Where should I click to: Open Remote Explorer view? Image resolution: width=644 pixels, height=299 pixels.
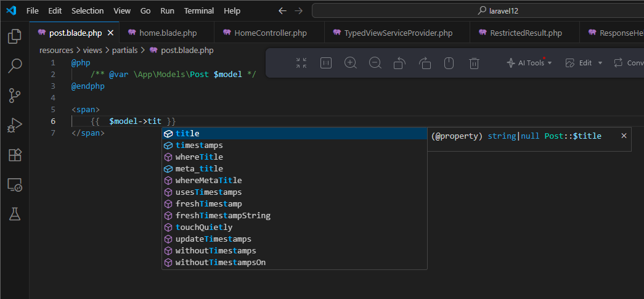pyautogui.click(x=15, y=185)
